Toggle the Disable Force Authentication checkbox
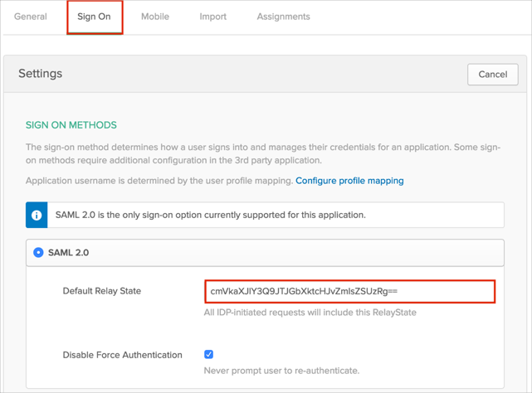This screenshot has width=532, height=393. point(208,354)
